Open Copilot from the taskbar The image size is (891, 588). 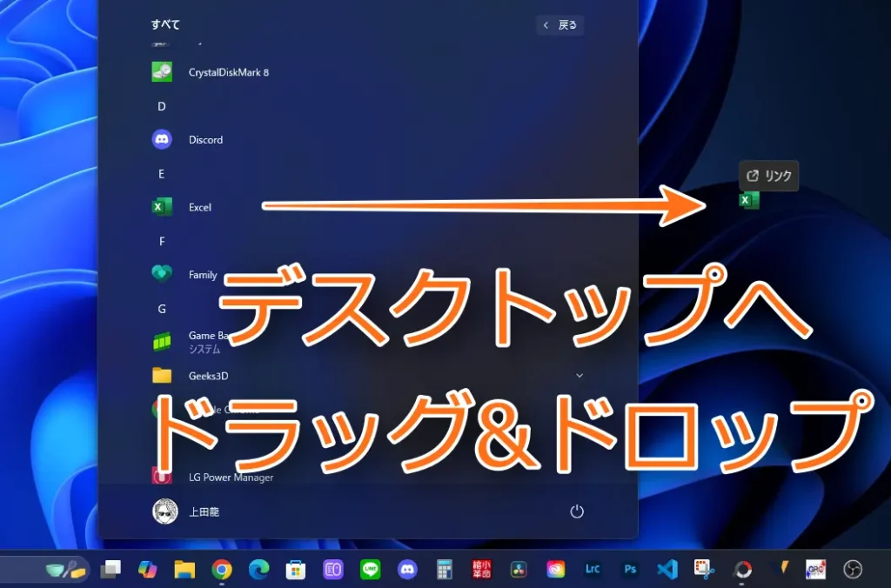(x=147, y=569)
